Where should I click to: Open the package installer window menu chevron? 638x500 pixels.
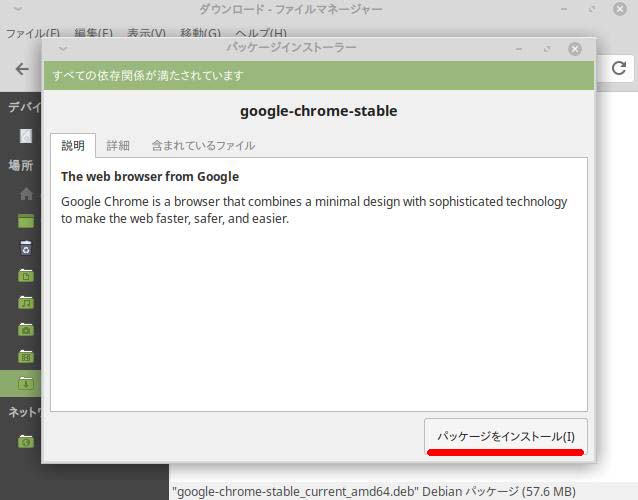click(63, 48)
